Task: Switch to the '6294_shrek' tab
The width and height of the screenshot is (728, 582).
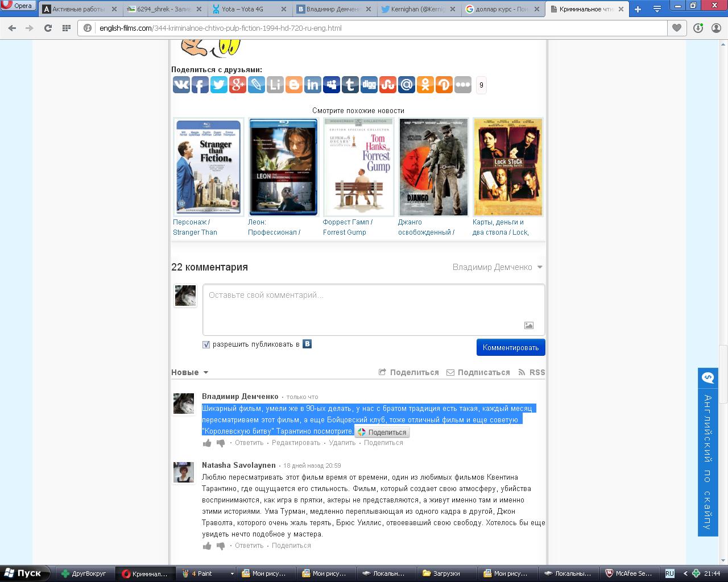Action: pos(164,9)
